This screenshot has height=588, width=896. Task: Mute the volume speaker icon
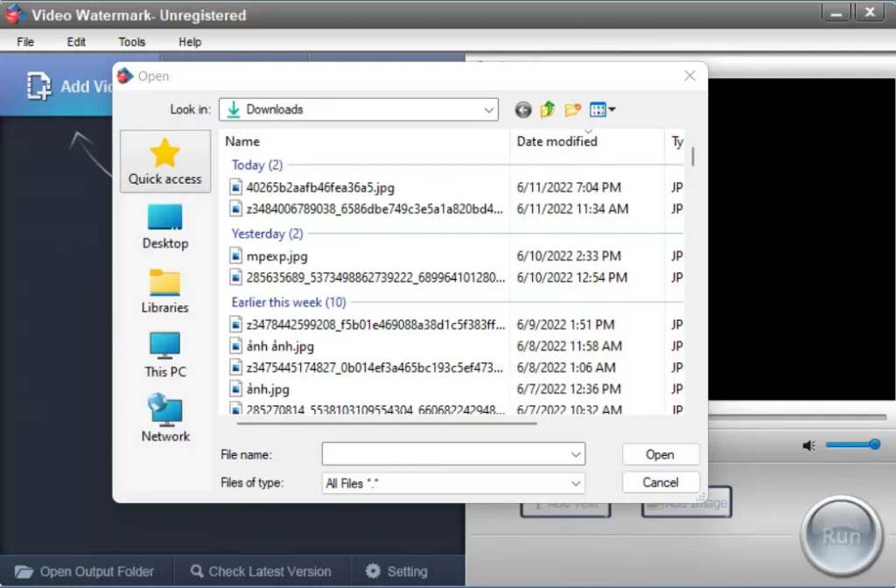[808, 445]
